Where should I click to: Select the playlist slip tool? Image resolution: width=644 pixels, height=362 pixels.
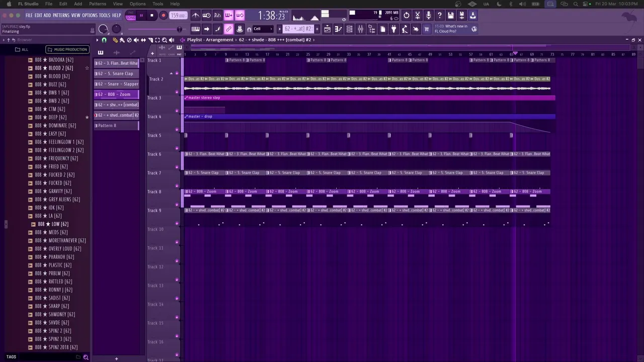143,40
